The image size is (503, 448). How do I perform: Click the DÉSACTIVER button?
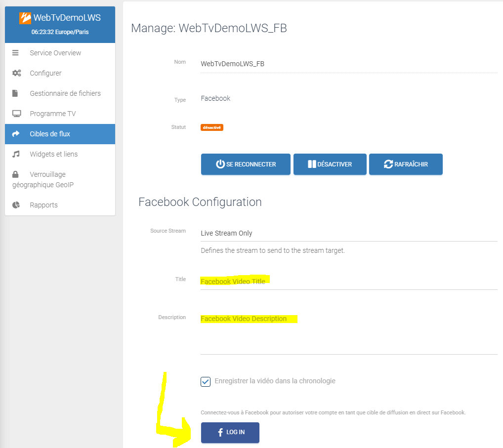point(330,164)
